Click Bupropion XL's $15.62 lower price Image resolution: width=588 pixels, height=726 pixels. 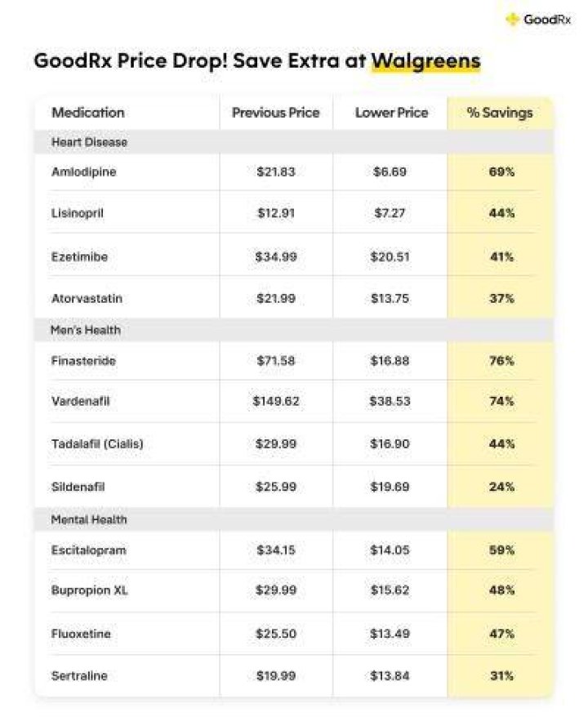point(390,590)
